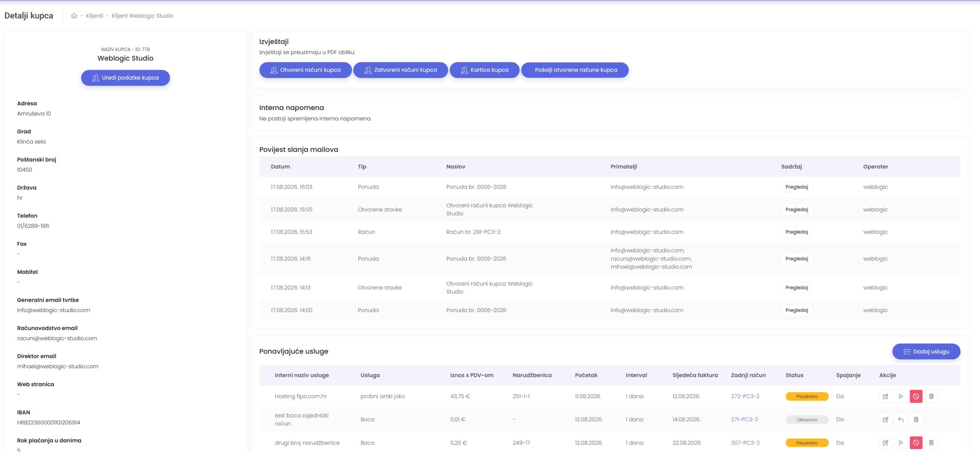Edit the test boca zajednički račun service

pos(885,419)
